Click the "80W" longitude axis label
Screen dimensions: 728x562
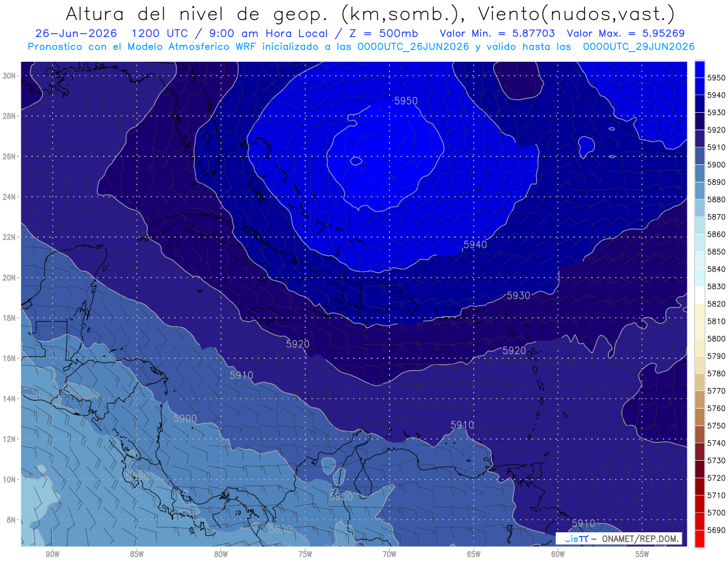221,555
